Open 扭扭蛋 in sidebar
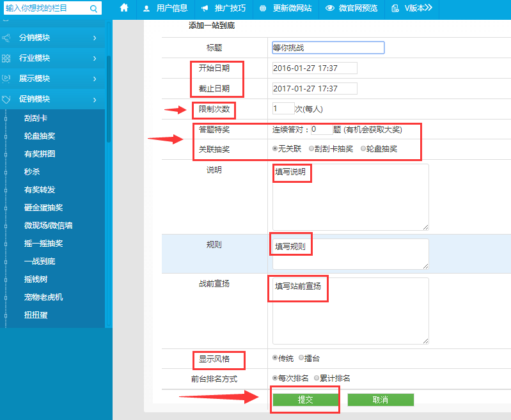 coord(36,315)
